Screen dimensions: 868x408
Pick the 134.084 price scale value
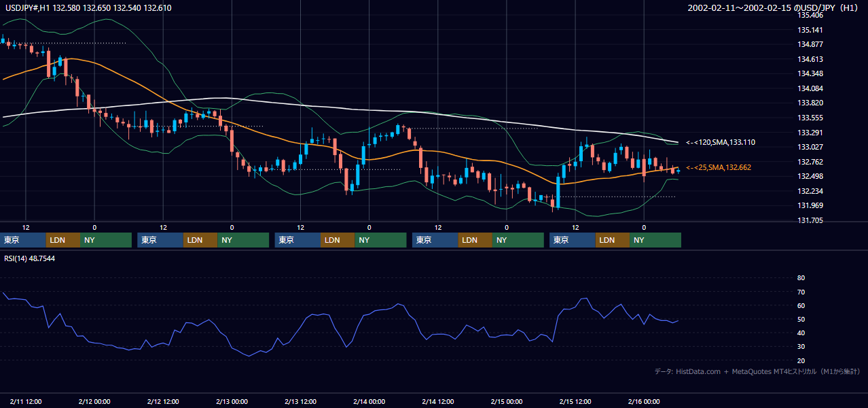(x=810, y=88)
